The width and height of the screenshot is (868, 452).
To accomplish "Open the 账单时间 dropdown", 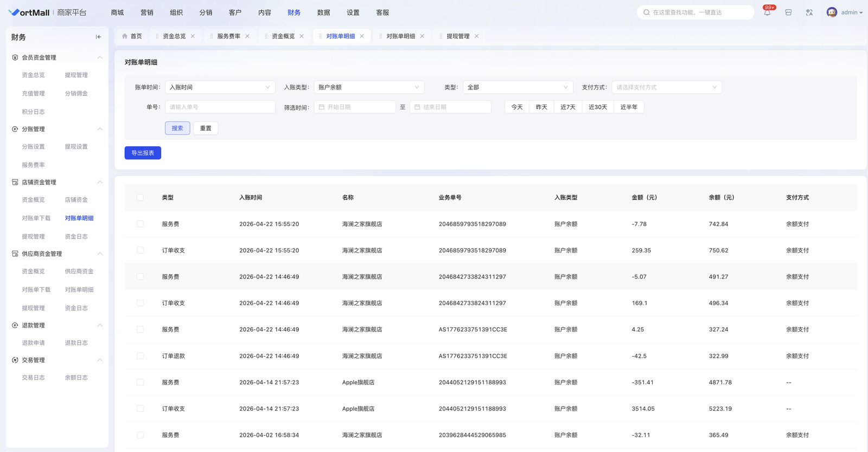I will coord(220,87).
